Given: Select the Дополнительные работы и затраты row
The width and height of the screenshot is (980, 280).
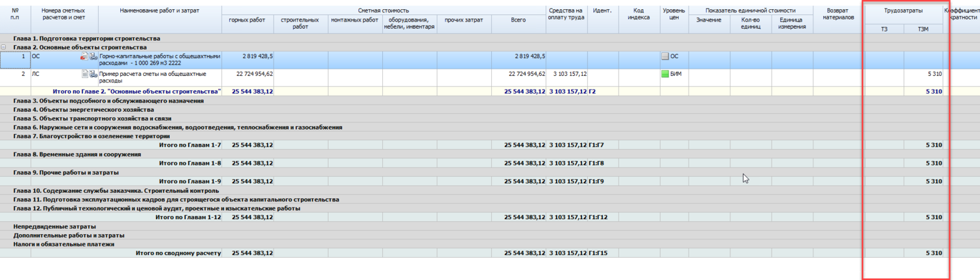Looking at the screenshot, I should [x=490, y=235].
